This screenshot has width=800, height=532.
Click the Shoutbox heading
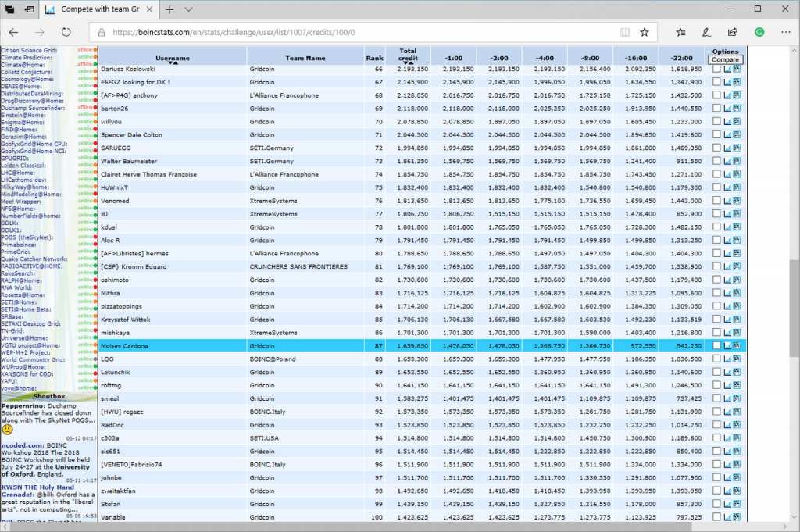(49, 396)
